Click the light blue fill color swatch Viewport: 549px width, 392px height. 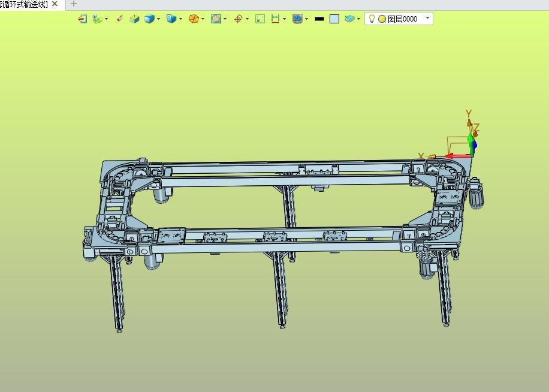(x=334, y=19)
